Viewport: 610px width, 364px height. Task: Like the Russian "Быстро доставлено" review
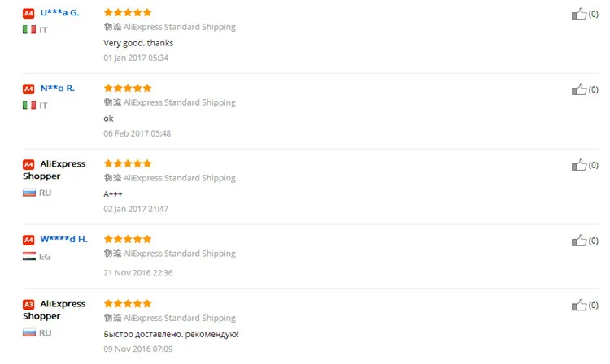coord(579,305)
